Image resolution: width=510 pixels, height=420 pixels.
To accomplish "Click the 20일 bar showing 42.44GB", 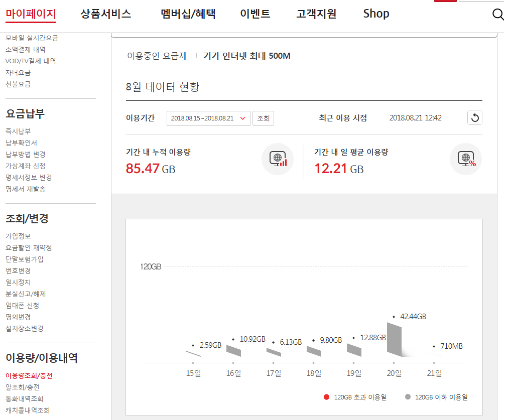I will point(394,340).
